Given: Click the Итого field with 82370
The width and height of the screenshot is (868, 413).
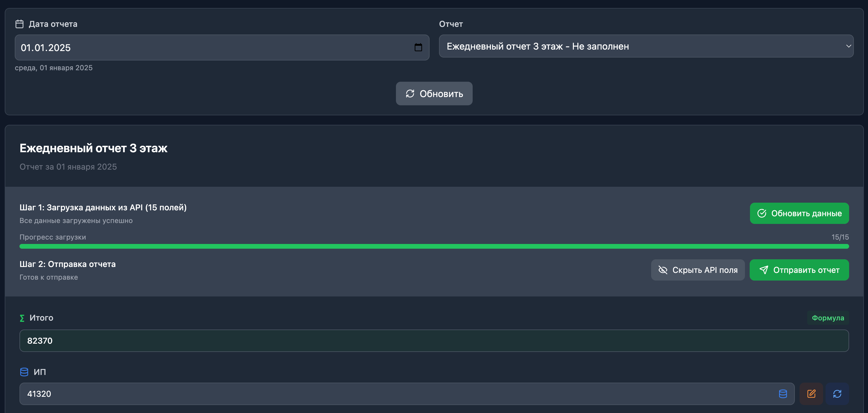Looking at the screenshot, I should (434, 340).
